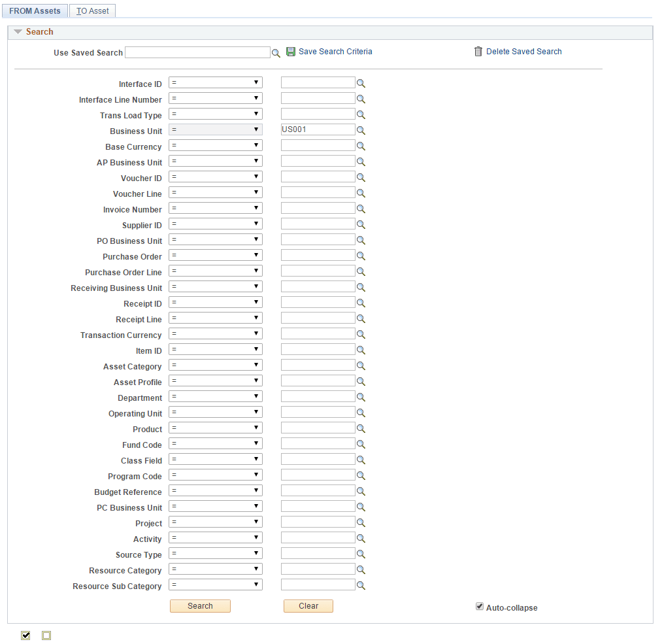
Task: Open the Asset Profile lookup prompt
Action: [361, 381]
